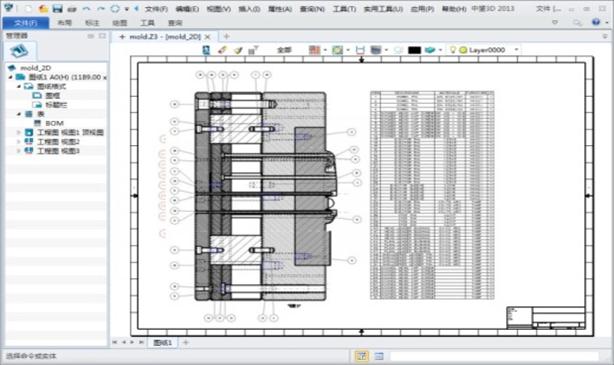Open the 帮助(H) menu

454,9
